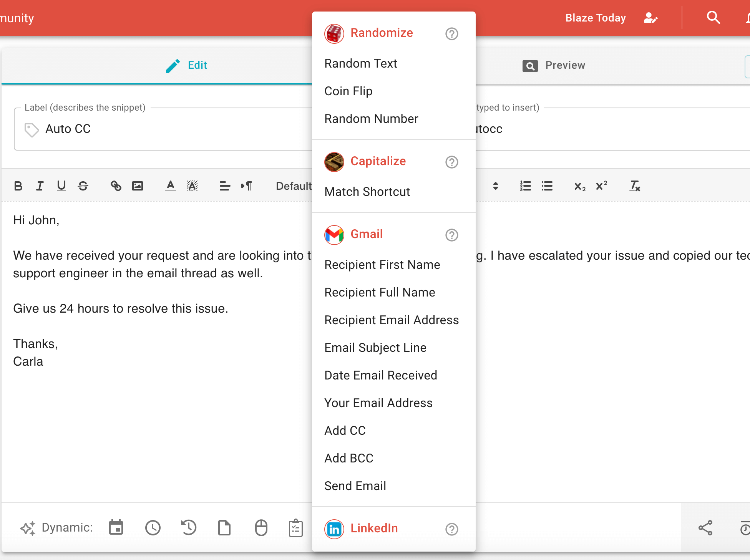Clear text formatting
The height and width of the screenshot is (560, 750).
click(634, 186)
